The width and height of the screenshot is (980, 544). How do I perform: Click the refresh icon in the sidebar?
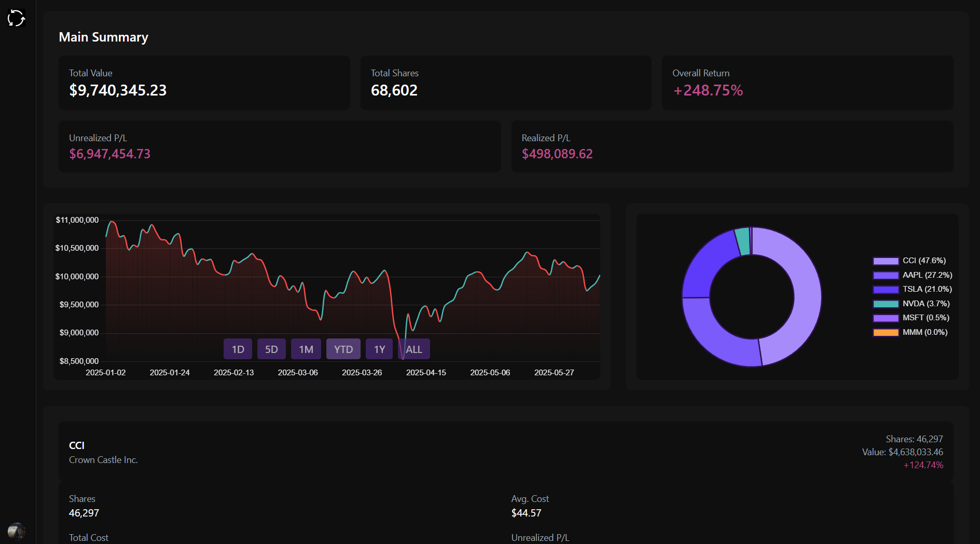click(x=16, y=18)
